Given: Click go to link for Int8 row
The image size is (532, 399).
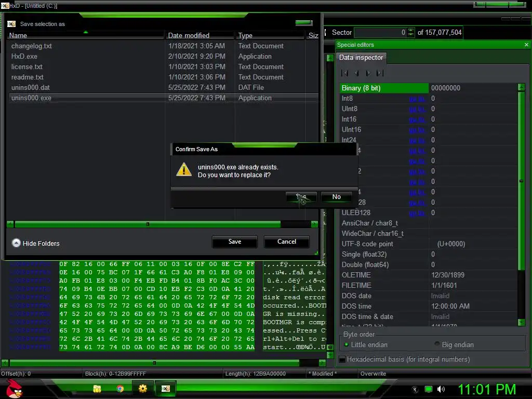Looking at the screenshot, I should pyautogui.click(x=417, y=98).
